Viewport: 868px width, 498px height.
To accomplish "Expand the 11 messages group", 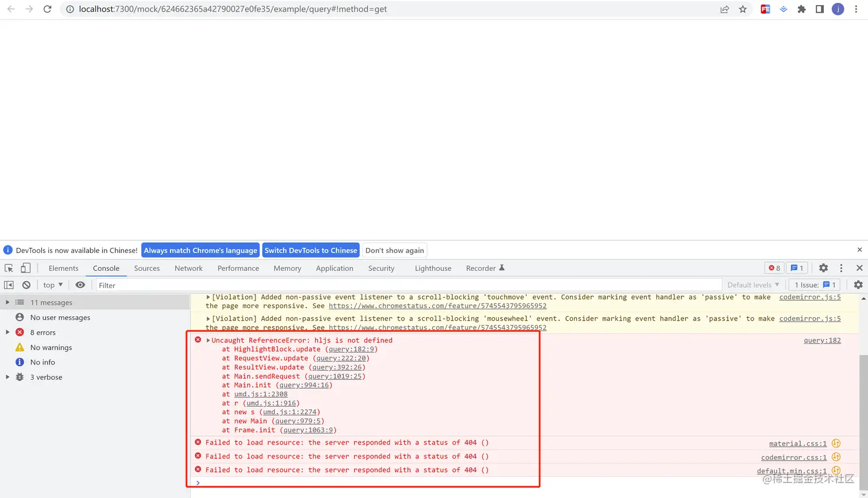I will click(x=7, y=302).
